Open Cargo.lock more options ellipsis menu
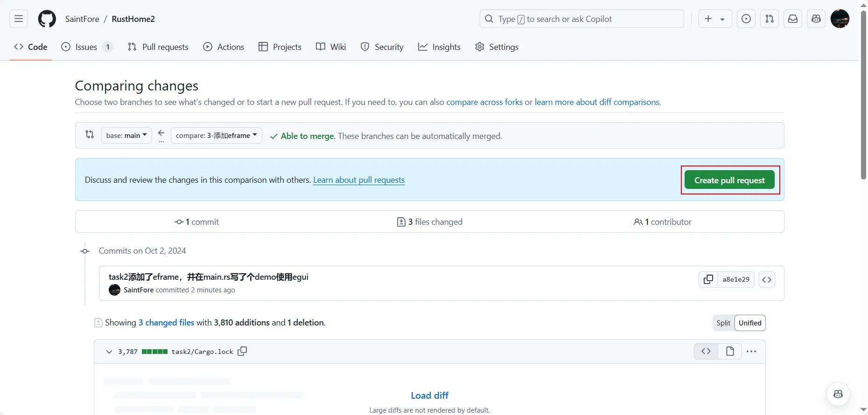 coord(751,351)
